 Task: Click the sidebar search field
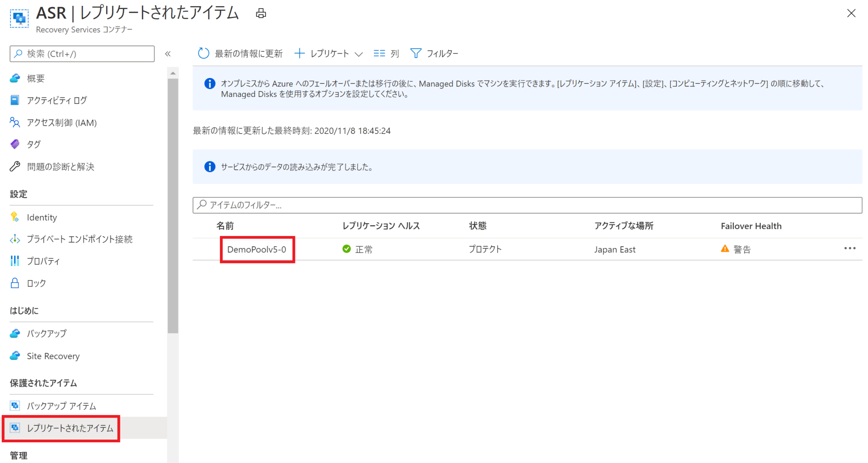82,54
